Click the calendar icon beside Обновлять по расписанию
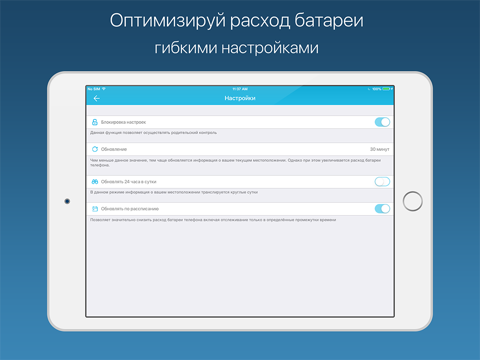Viewport: 480px width, 360px height. click(95, 209)
